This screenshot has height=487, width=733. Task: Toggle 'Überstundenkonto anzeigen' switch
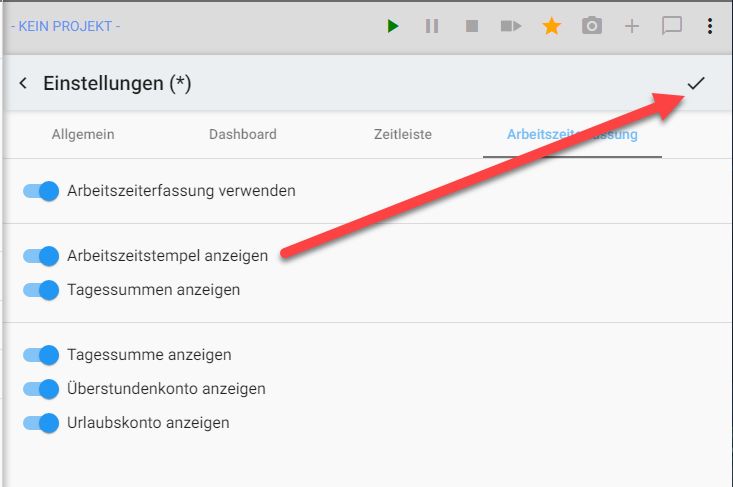(41, 389)
